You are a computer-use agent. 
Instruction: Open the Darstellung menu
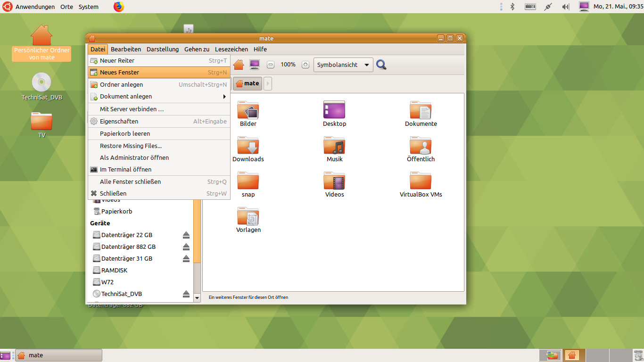click(163, 49)
